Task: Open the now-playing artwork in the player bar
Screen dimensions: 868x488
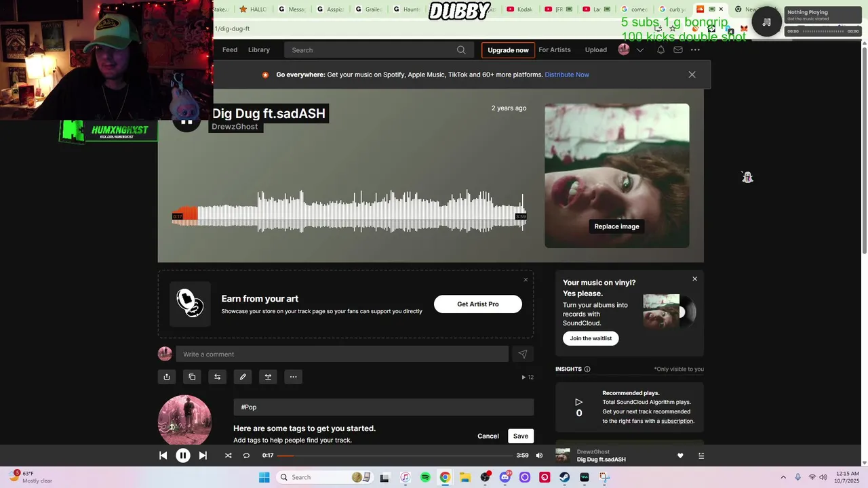Action: click(563, 455)
